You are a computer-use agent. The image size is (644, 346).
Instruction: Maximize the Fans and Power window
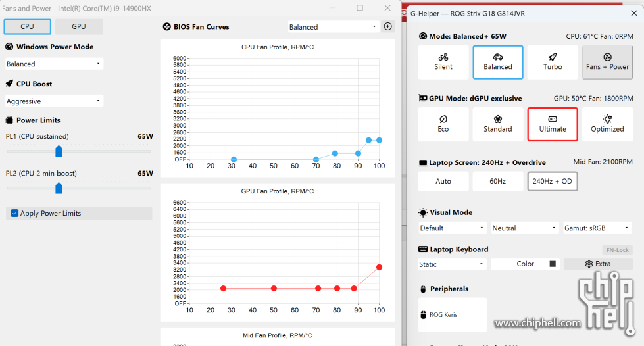click(360, 8)
